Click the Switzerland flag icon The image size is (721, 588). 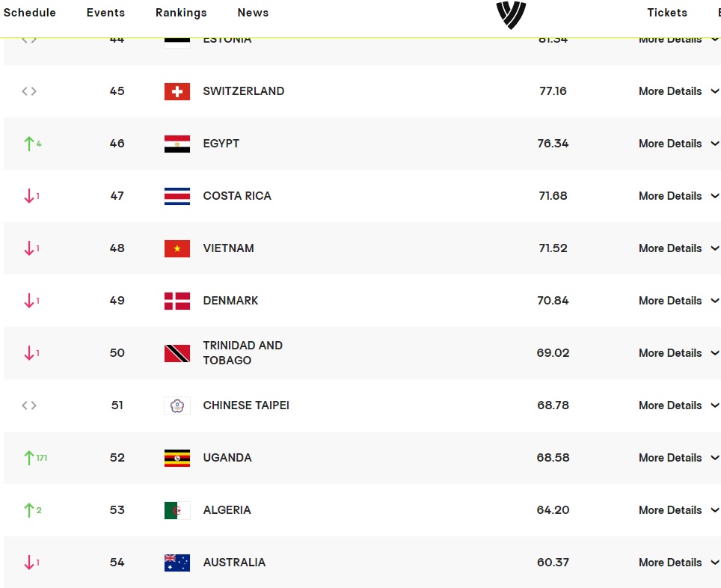coord(177,91)
